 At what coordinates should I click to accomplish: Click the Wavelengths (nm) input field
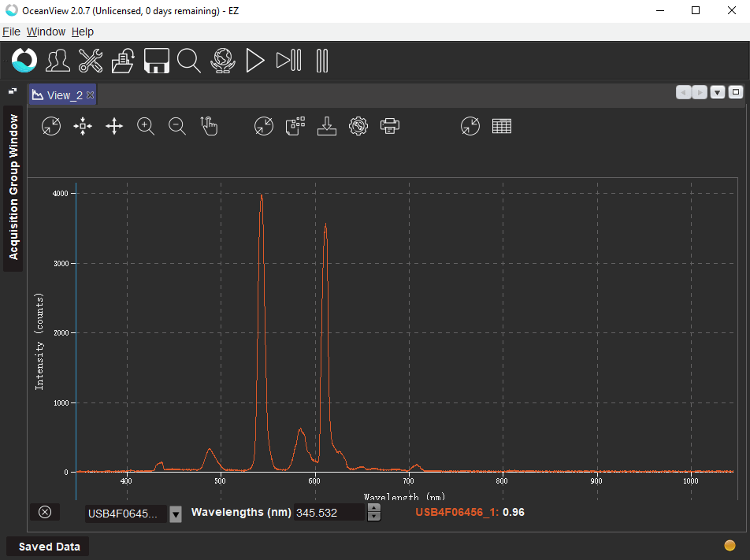[x=329, y=513]
